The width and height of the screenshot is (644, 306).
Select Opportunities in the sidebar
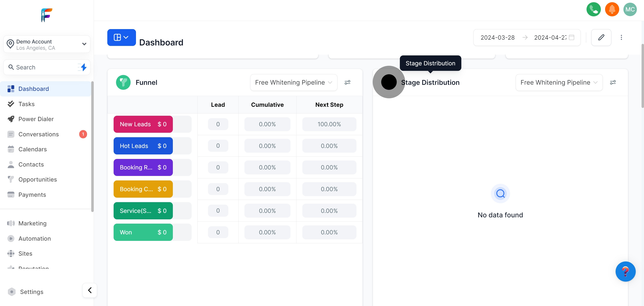click(x=38, y=179)
